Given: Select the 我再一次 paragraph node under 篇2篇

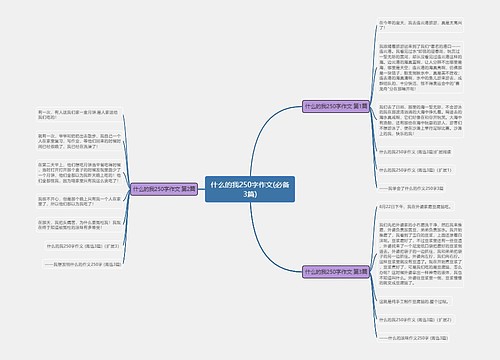Looking at the screenshot, I should coord(79,141).
